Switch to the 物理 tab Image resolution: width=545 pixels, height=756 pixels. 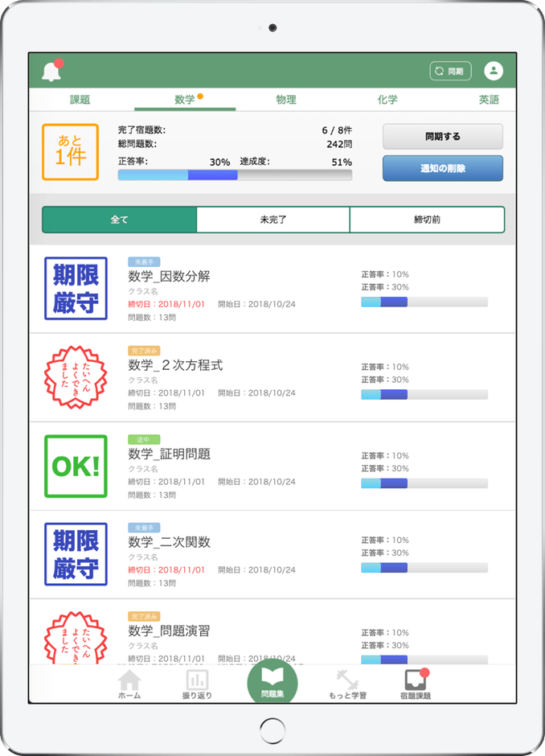coord(286,100)
